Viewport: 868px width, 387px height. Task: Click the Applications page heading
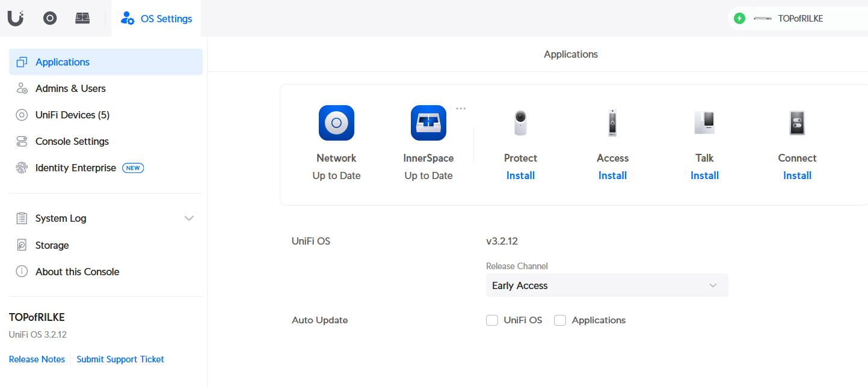(571, 54)
